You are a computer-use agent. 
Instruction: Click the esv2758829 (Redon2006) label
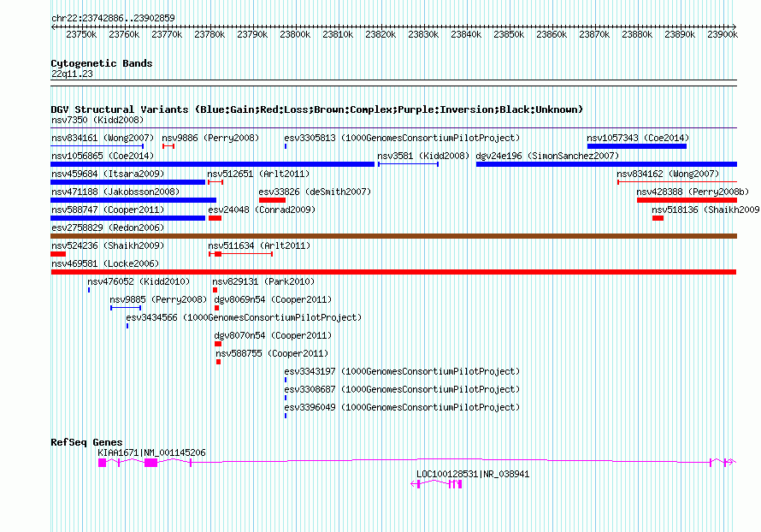click(108, 228)
